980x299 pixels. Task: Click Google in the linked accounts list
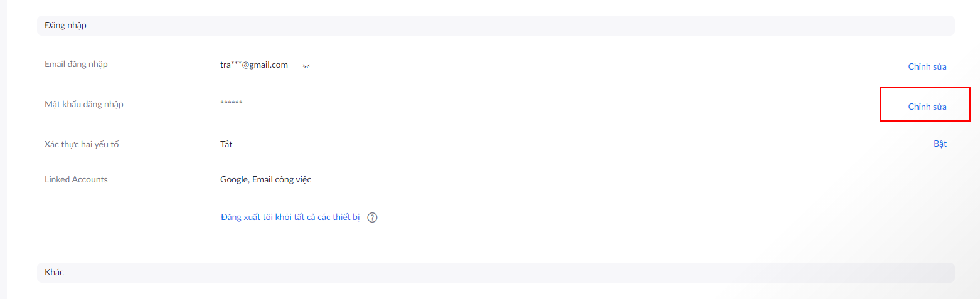click(x=234, y=180)
